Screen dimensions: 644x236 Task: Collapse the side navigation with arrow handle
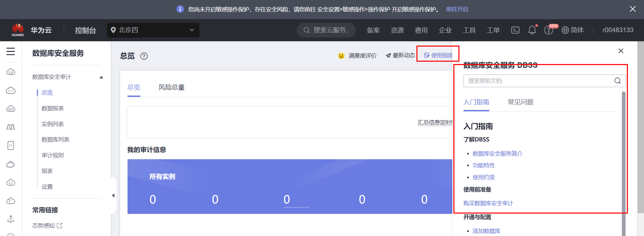click(113, 195)
